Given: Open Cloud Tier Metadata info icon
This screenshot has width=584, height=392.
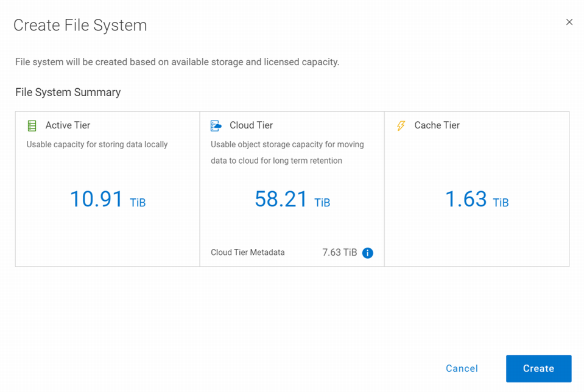Looking at the screenshot, I should 368,253.
